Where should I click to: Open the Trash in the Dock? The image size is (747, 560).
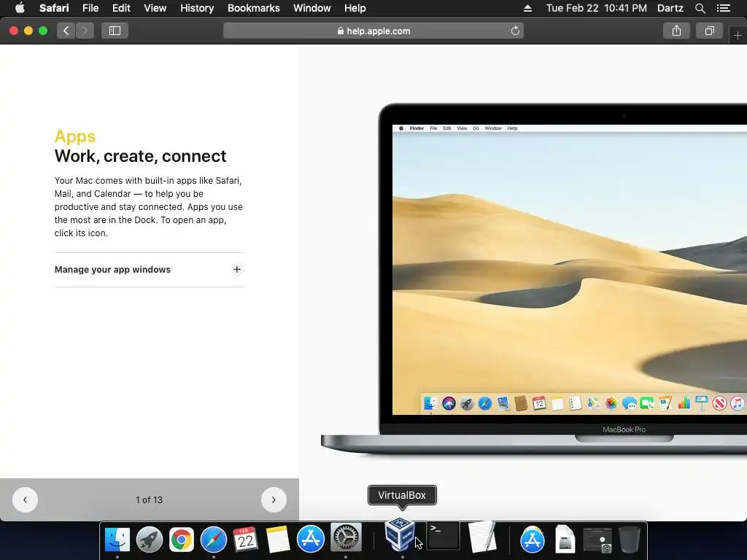630,540
